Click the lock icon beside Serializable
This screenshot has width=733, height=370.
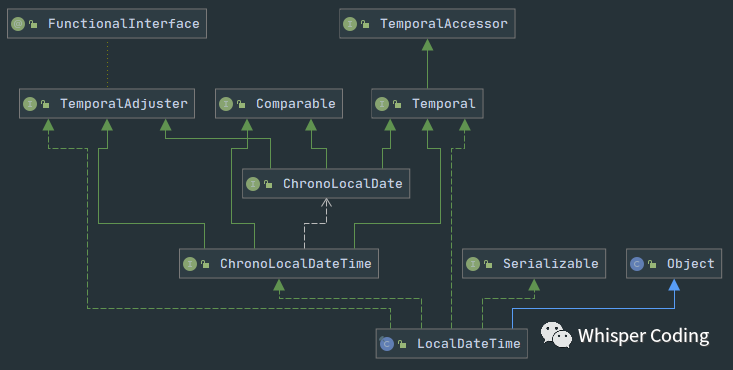click(488, 264)
